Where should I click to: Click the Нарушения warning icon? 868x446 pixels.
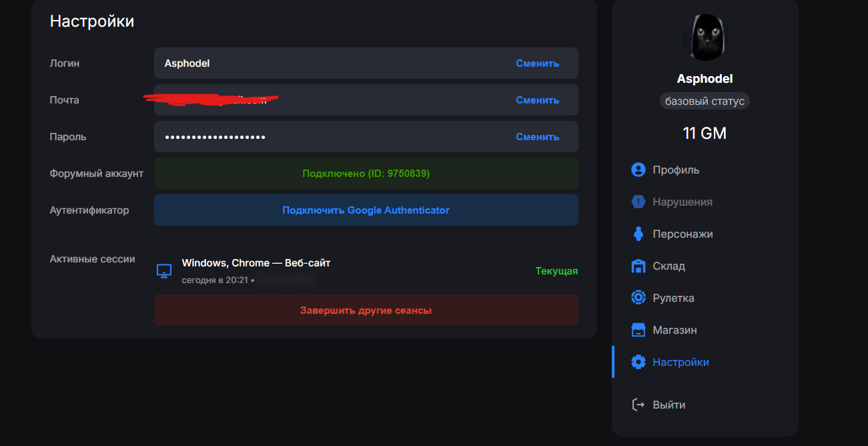coord(638,202)
